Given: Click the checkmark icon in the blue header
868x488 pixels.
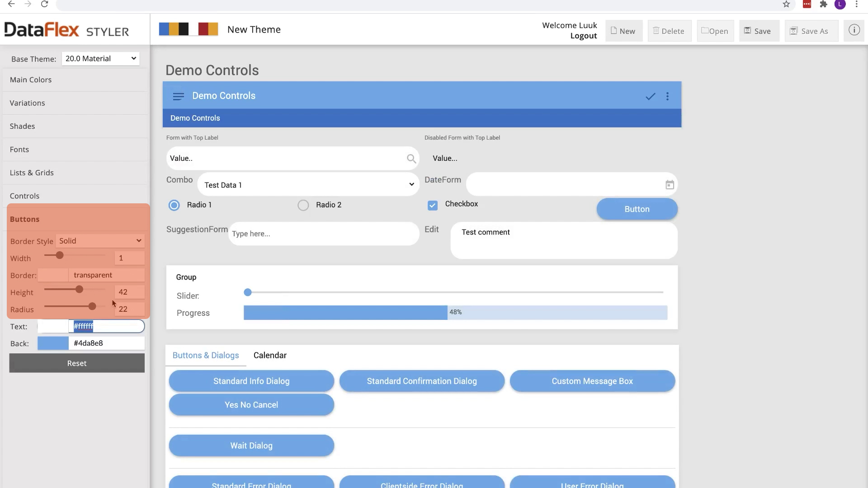Looking at the screenshot, I should 650,96.
